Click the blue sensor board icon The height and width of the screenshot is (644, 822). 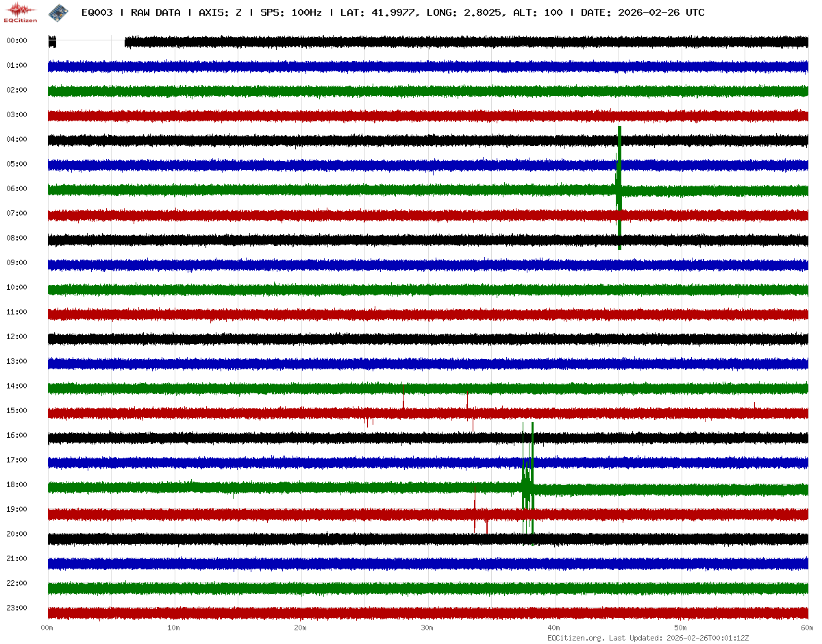coord(58,12)
